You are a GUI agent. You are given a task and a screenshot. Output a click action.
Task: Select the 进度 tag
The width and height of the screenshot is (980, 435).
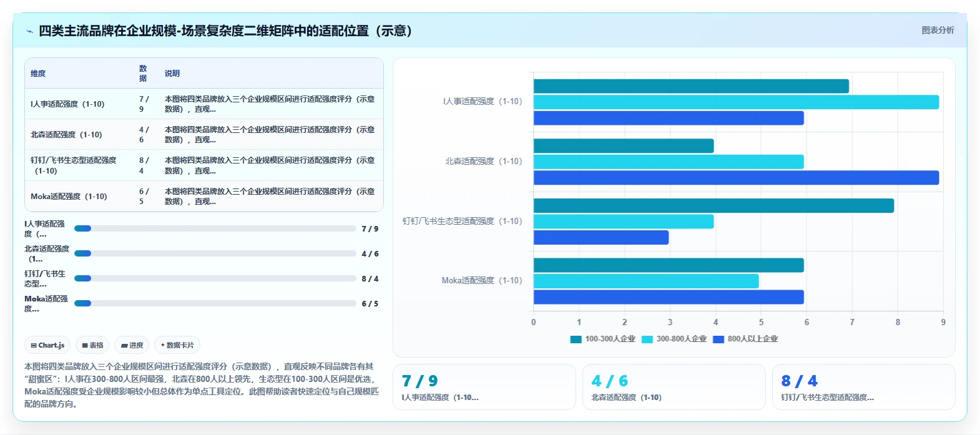tap(132, 345)
